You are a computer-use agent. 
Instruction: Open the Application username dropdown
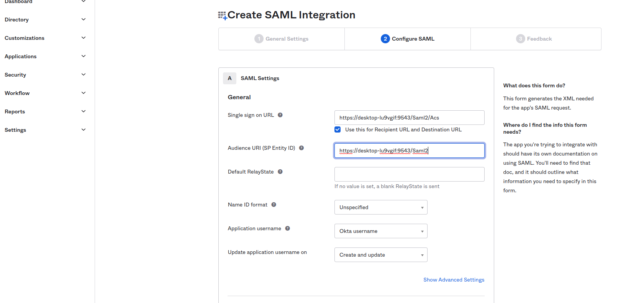coord(381,231)
